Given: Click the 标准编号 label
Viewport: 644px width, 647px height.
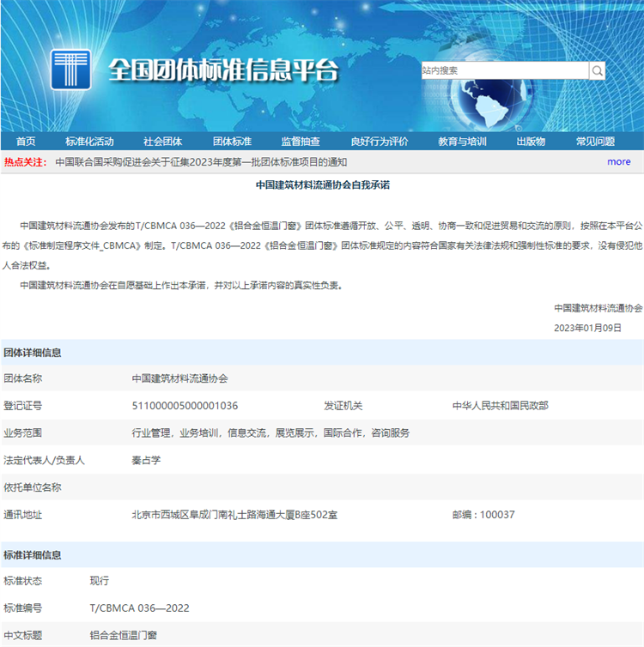Looking at the screenshot, I should pos(22,608).
